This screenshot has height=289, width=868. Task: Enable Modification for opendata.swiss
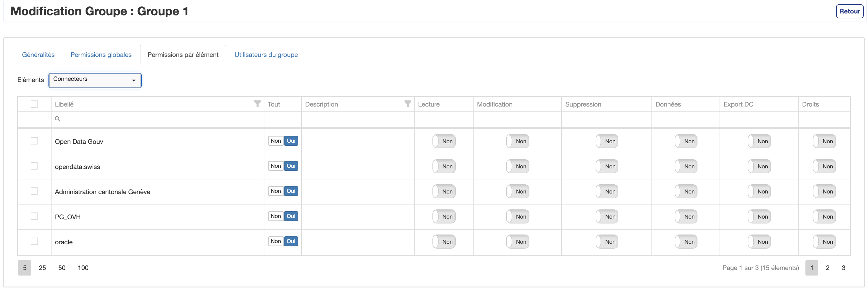517,167
